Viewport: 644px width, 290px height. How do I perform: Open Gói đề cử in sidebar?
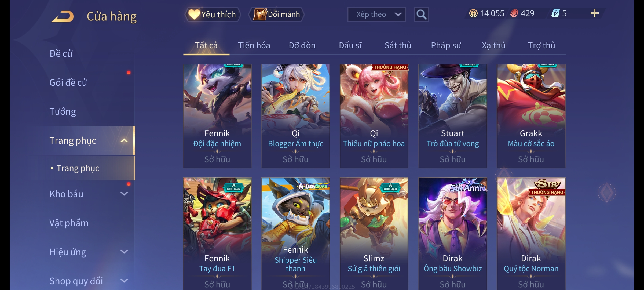(x=68, y=82)
